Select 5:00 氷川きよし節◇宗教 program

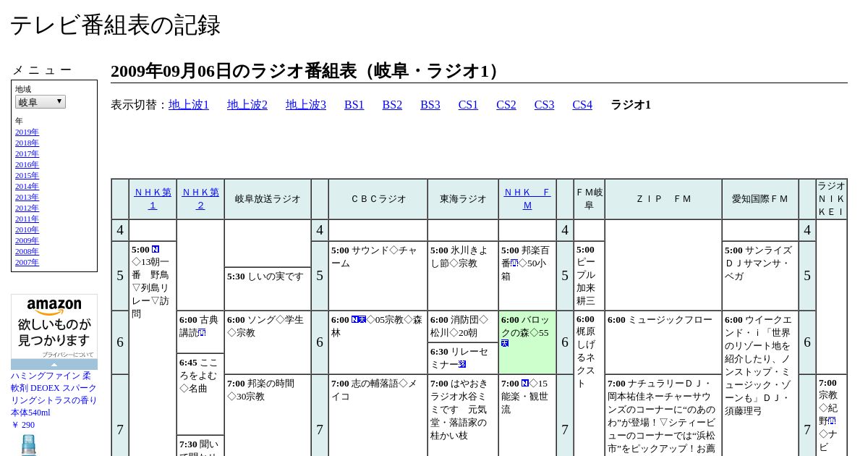click(463, 276)
